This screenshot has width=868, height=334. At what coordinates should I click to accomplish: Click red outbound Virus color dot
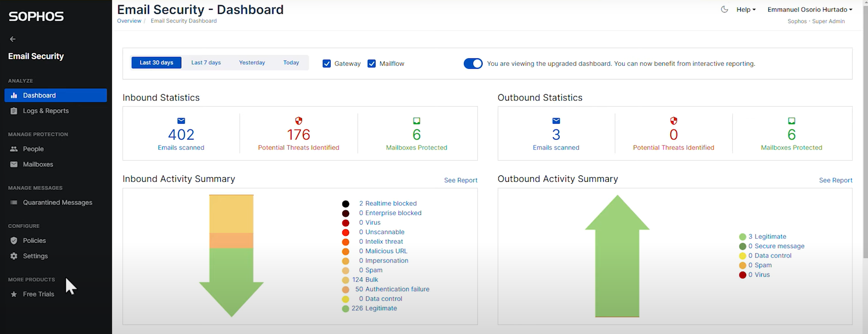(743, 275)
